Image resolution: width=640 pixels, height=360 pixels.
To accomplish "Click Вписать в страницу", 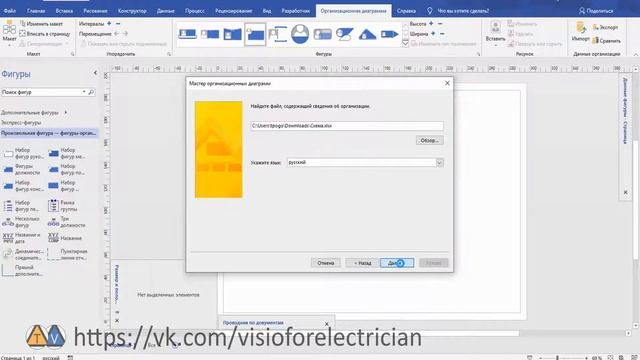I will pos(45,34).
